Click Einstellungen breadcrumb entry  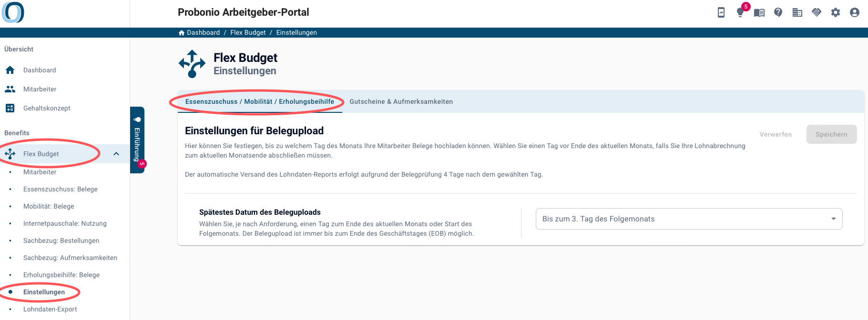[296, 33]
